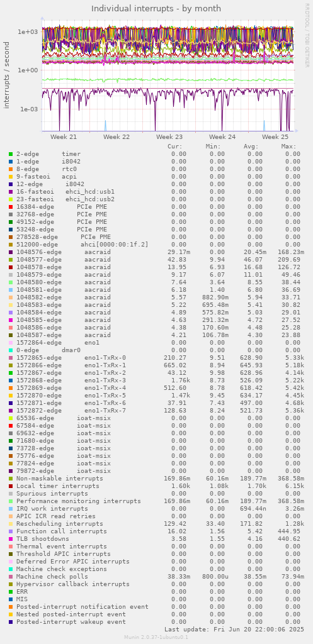
Task: Click the 'Individual interrupts - by month' title
Action: [x=156, y=9]
